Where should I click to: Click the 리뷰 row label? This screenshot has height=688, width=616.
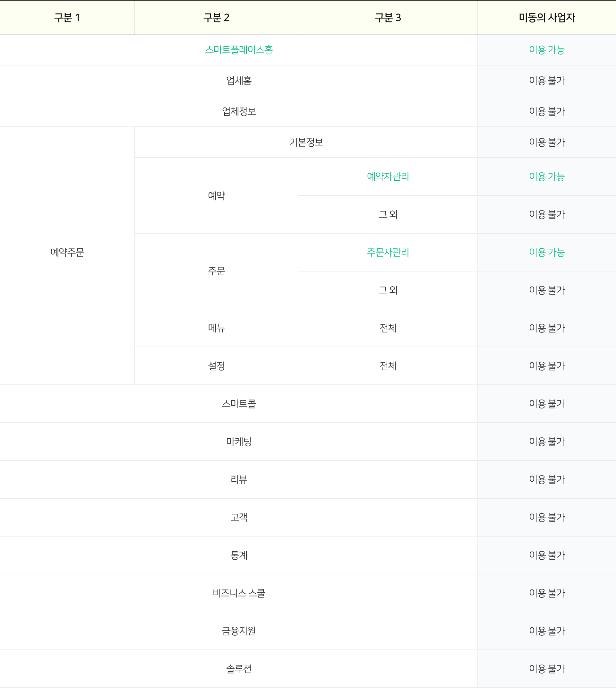[x=239, y=479]
